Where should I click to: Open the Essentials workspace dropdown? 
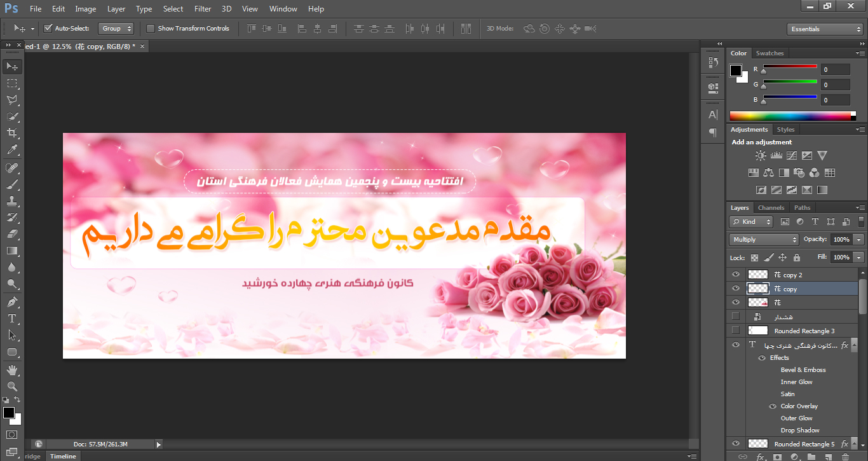point(824,29)
